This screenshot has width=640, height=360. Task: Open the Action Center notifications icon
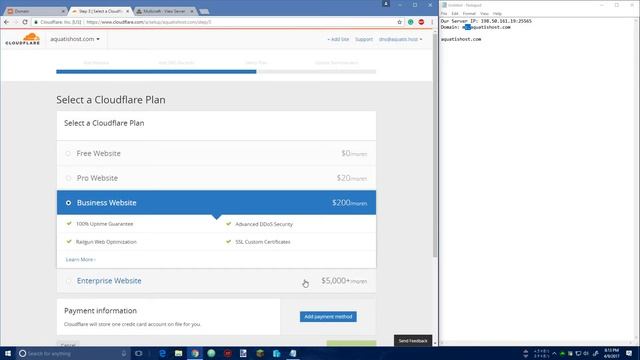click(x=629, y=353)
